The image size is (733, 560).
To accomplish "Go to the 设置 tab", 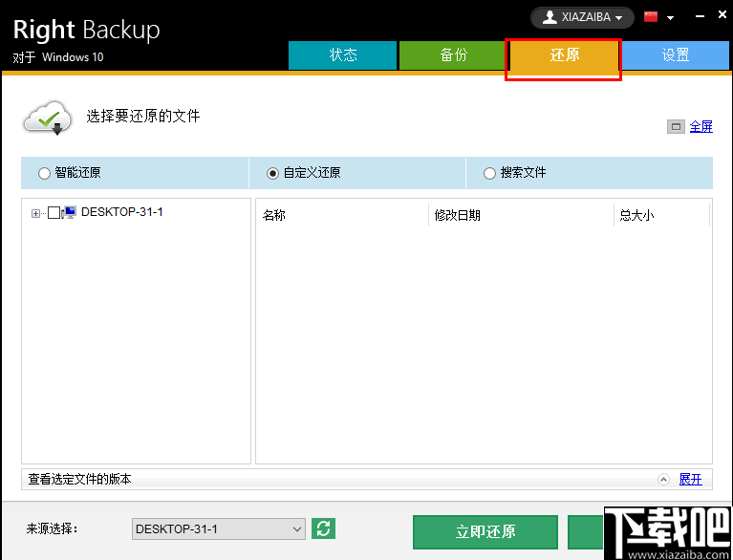I will 676,55.
